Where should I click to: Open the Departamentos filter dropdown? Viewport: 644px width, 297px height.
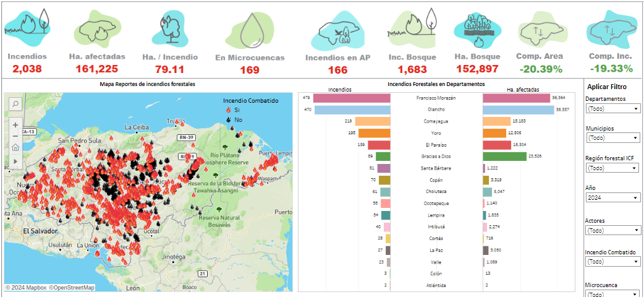pos(612,109)
